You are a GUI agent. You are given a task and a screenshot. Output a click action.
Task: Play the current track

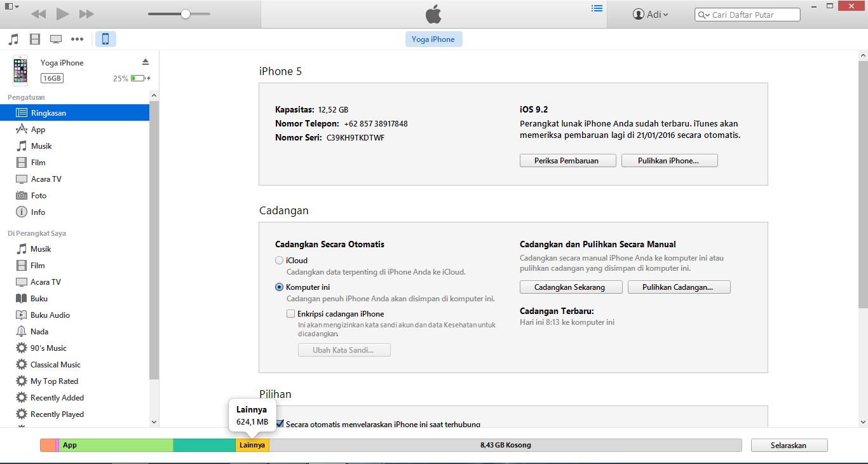[62, 14]
